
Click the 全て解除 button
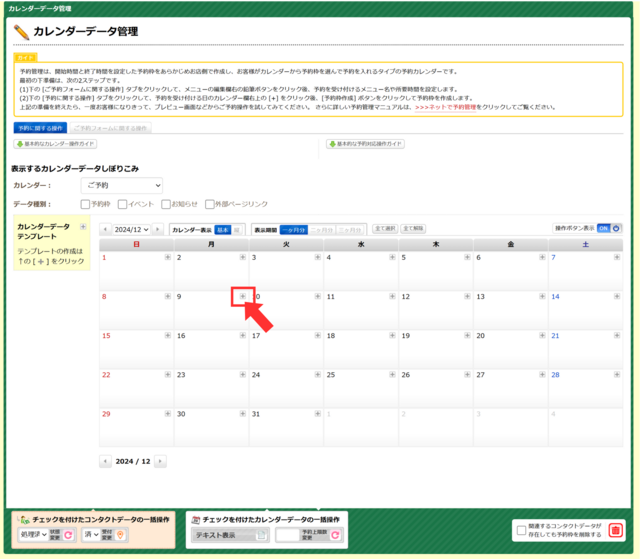(413, 228)
